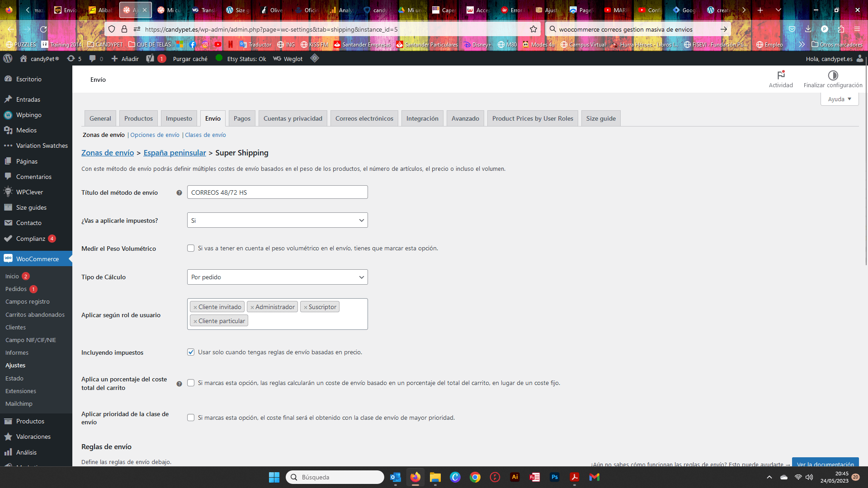This screenshot has height=488, width=868.
Task: Switch to Productos settings tab
Action: [138, 118]
